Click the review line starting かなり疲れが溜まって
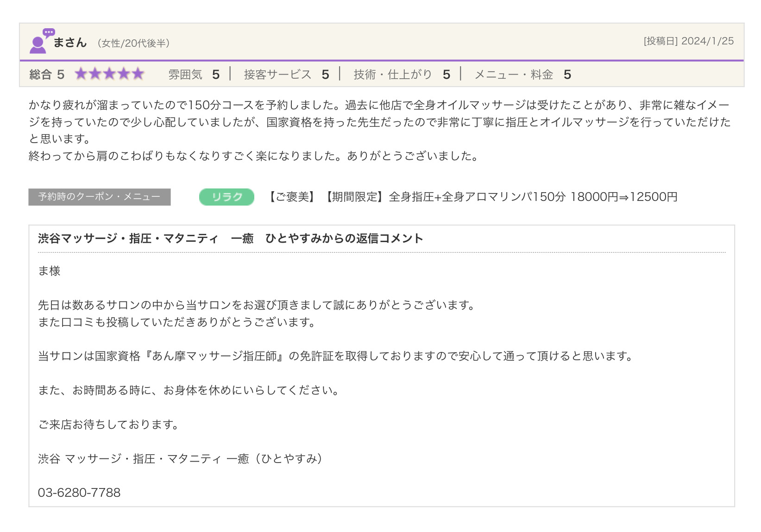Viewport: 761px width, 532px height. (379, 105)
